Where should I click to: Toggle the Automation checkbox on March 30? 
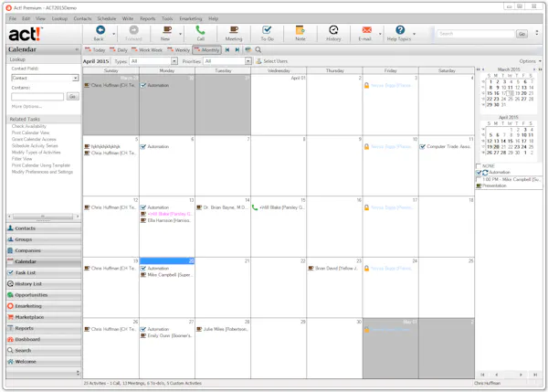point(143,85)
